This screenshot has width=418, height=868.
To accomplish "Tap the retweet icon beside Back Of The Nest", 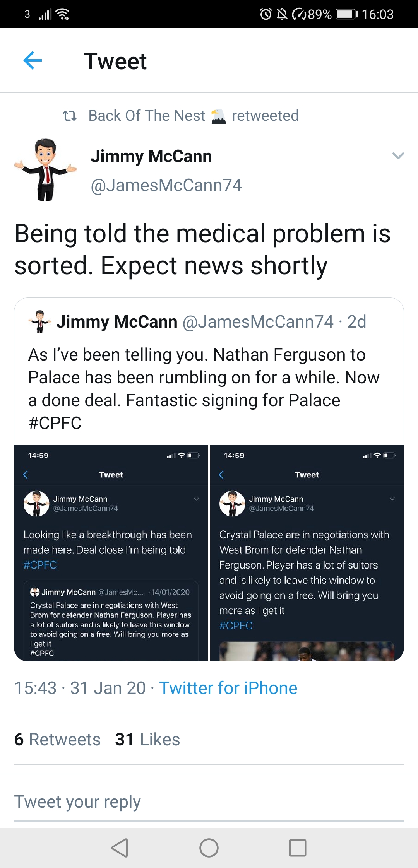I will pyautogui.click(x=70, y=116).
